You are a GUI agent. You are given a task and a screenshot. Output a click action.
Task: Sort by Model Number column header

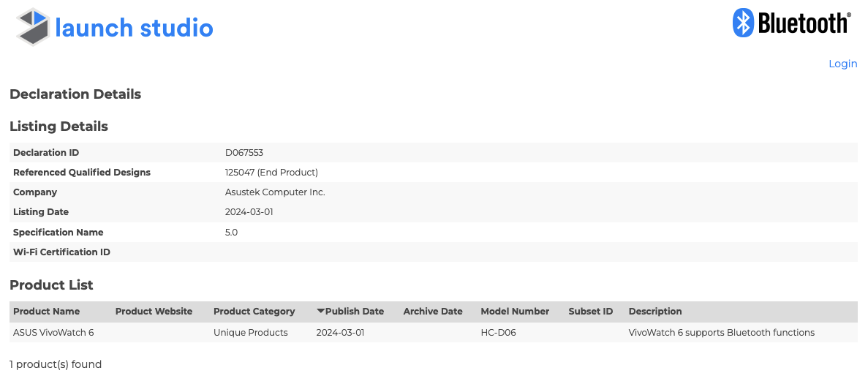(515, 311)
